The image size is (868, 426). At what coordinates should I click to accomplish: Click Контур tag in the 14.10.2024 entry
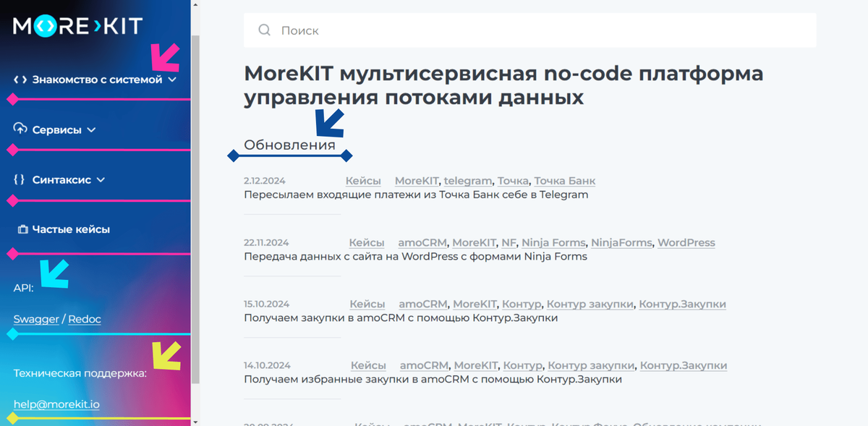523,365
